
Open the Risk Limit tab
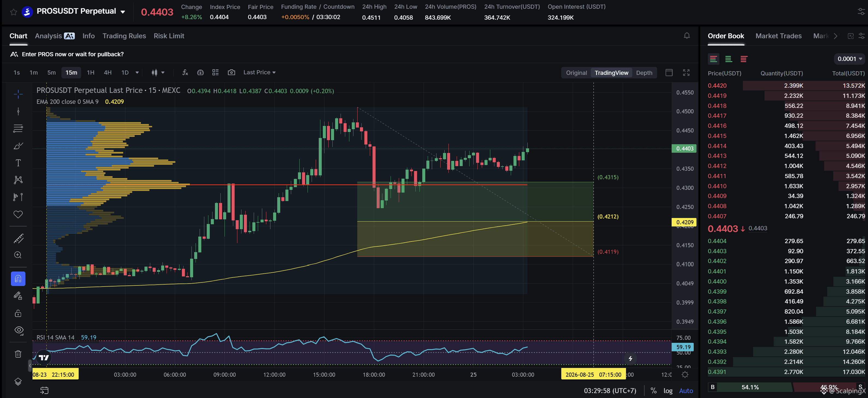tap(169, 36)
